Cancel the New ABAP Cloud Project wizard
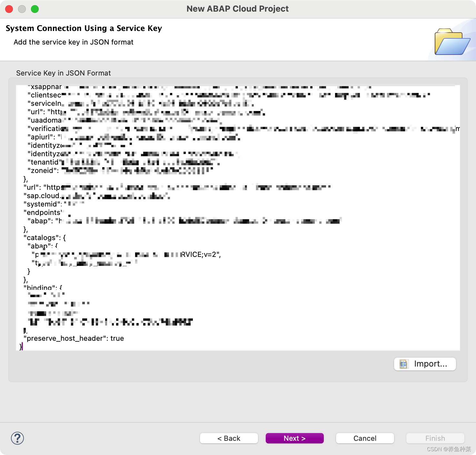The height and width of the screenshot is (455, 476). [365, 438]
